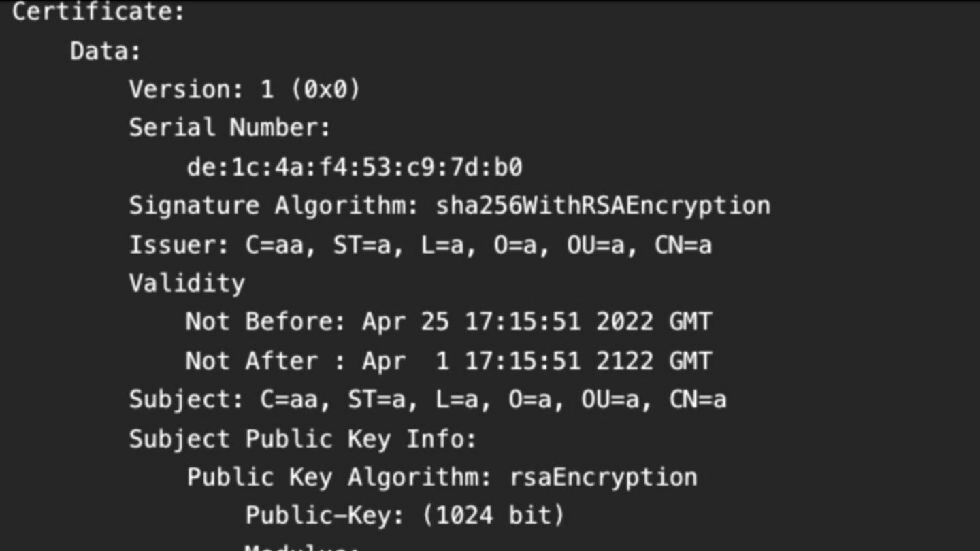Click the year 2122 in Not After

(625, 361)
